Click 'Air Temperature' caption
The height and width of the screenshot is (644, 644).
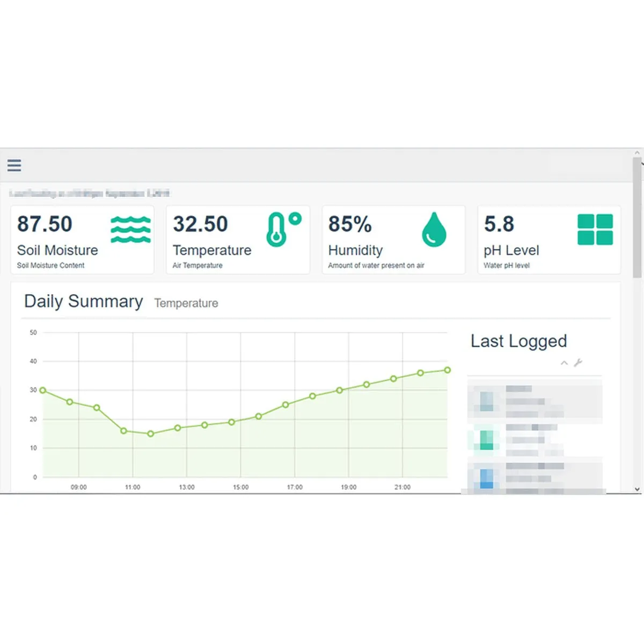pyautogui.click(x=197, y=265)
